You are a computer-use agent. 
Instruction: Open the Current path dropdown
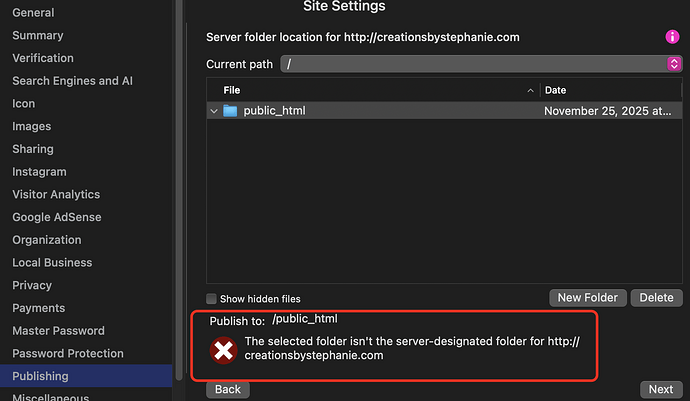click(x=674, y=64)
